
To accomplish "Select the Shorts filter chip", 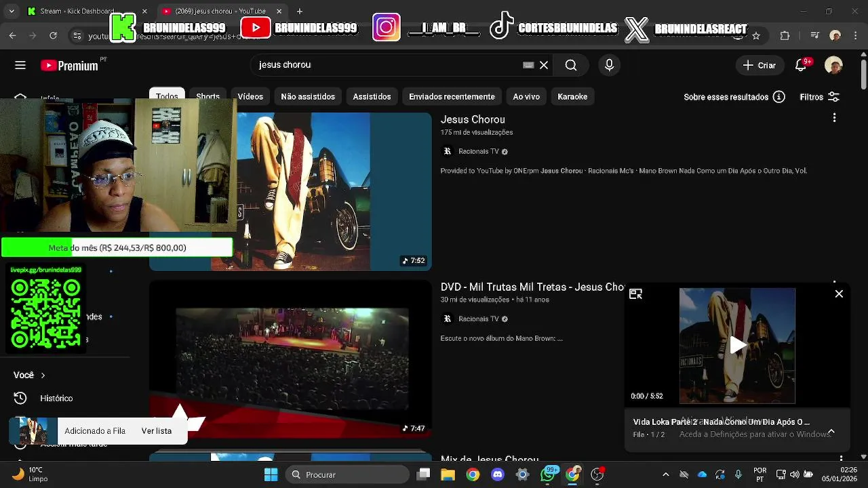I will [x=208, y=96].
